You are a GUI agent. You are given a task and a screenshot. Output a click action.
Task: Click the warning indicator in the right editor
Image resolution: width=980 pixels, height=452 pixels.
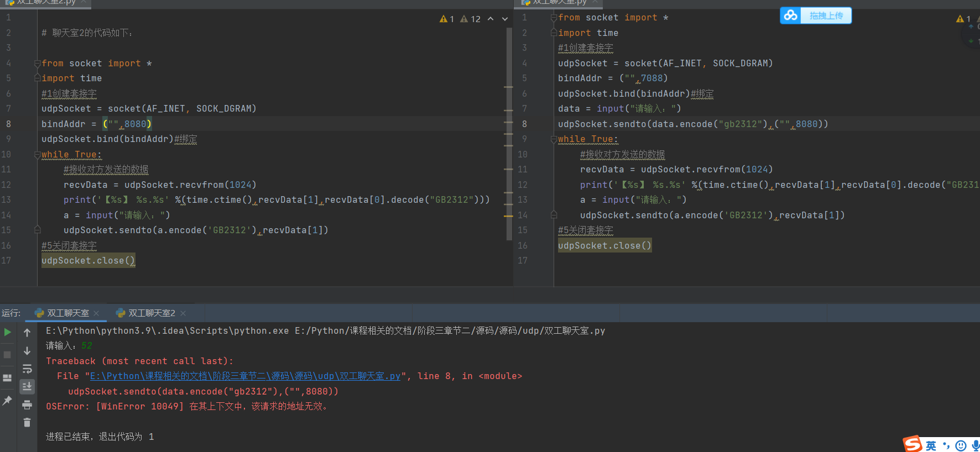point(963,19)
